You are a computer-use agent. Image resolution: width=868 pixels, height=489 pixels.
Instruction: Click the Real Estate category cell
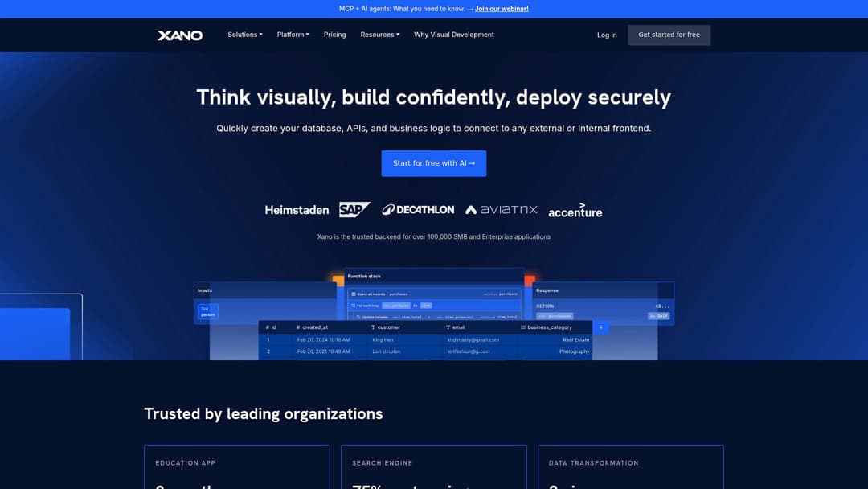(576, 340)
